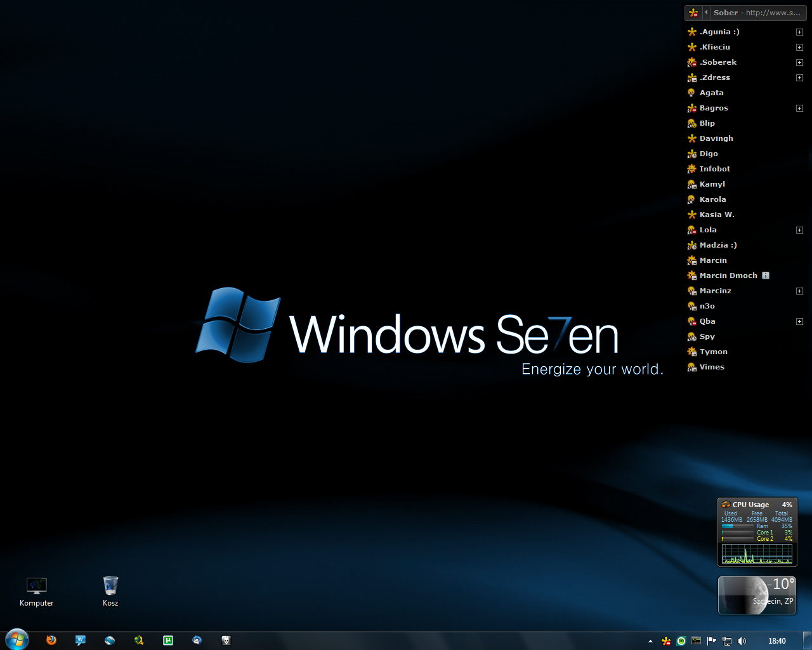Click the yellow sun messenger tray icon
812x650 pixels.
click(666, 641)
